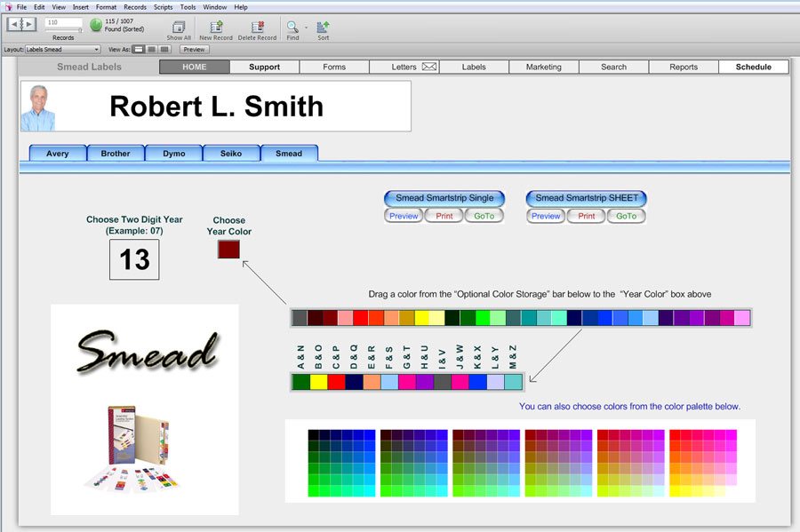Viewport: 800px width, 532px height.
Task: Switch to the Brother labels tab
Action: (x=116, y=154)
